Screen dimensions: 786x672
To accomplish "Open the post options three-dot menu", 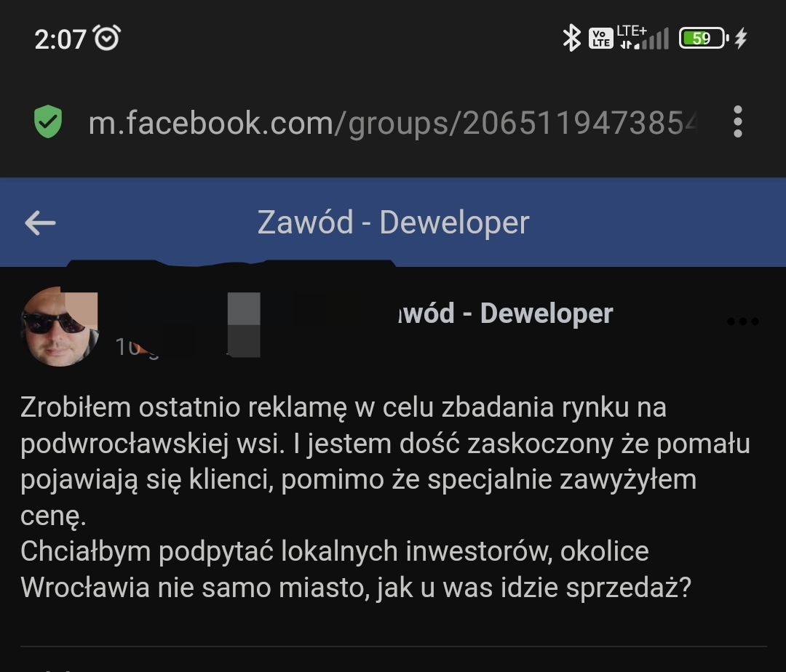I will pyautogui.click(x=743, y=321).
